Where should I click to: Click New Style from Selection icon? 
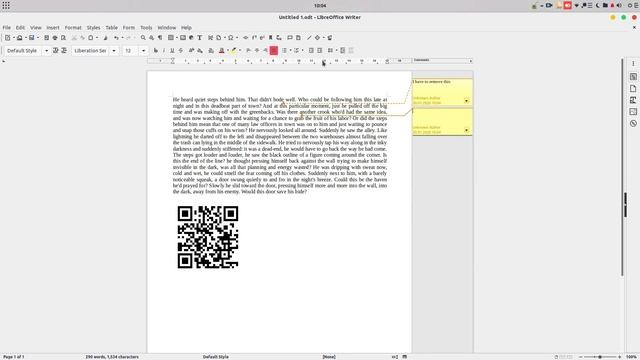pos(64,51)
